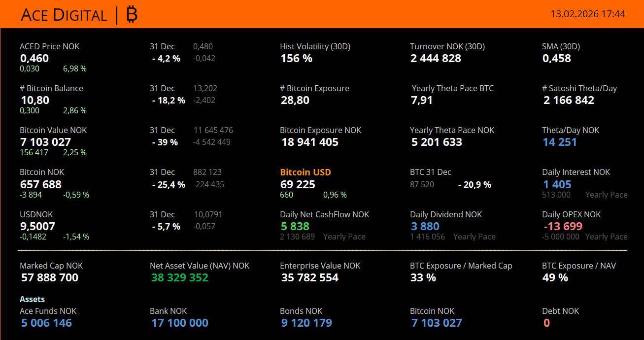Viewport: 644px width, 340px height.
Task: Select the timestamp 13.02.2026 17:44
Action: (x=588, y=14)
